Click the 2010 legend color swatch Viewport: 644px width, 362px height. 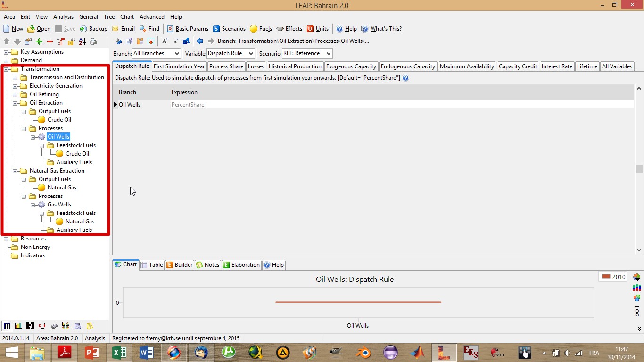(x=606, y=277)
